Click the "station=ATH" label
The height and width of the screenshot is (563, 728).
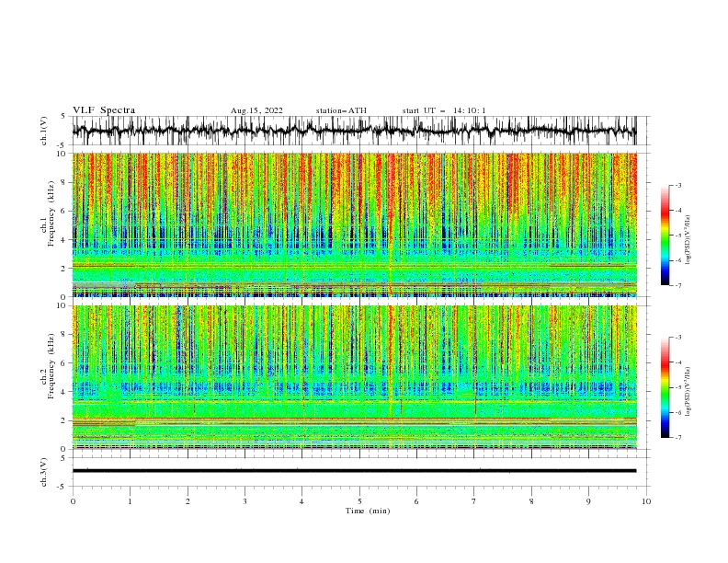341,110
